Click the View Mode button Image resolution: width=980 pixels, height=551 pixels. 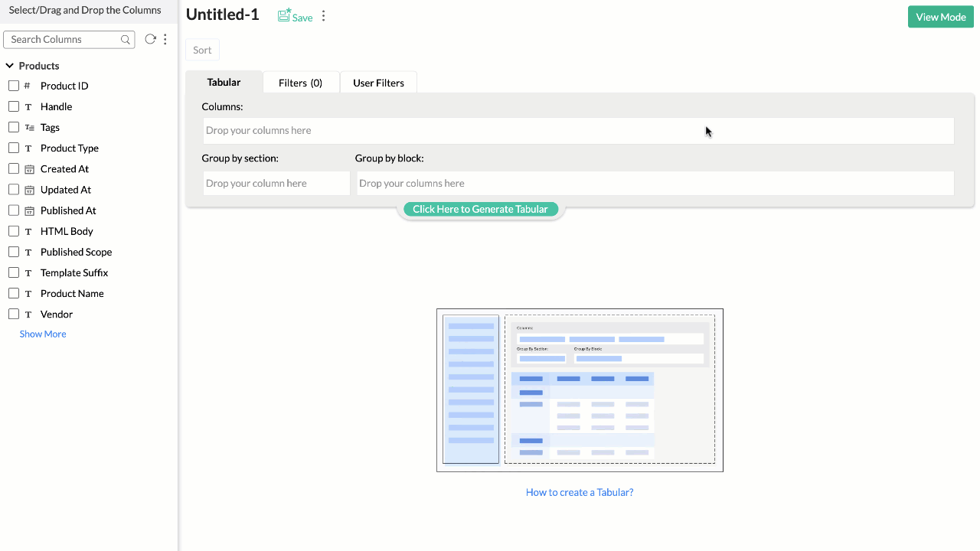click(x=940, y=17)
